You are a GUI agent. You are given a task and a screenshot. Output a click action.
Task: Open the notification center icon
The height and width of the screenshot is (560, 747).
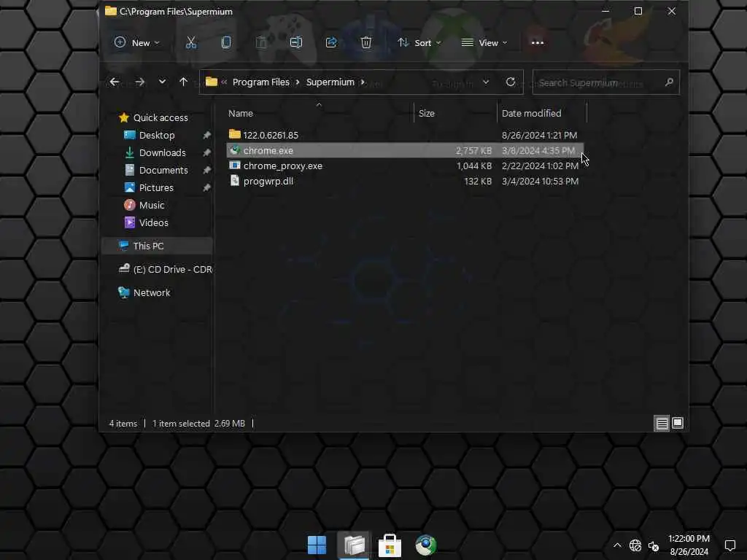729,545
